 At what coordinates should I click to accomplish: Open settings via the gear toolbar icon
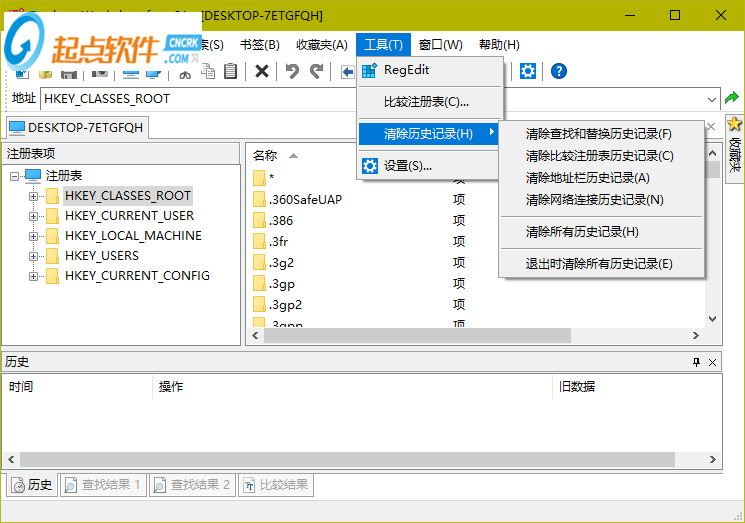(x=527, y=71)
